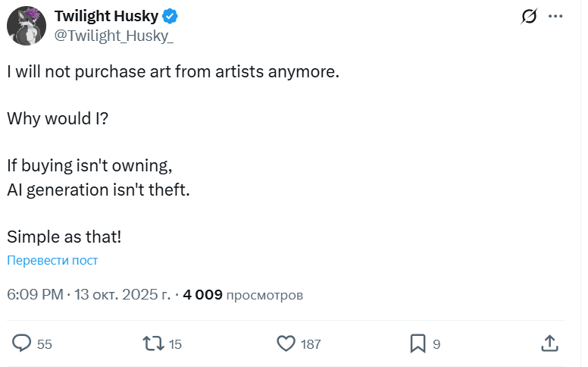Click the 187 likes count
The width and height of the screenshot is (588, 367).
[311, 344]
